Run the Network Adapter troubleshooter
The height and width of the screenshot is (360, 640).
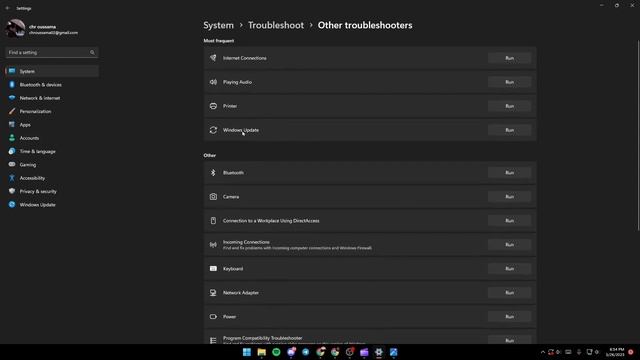(x=509, y=293)
